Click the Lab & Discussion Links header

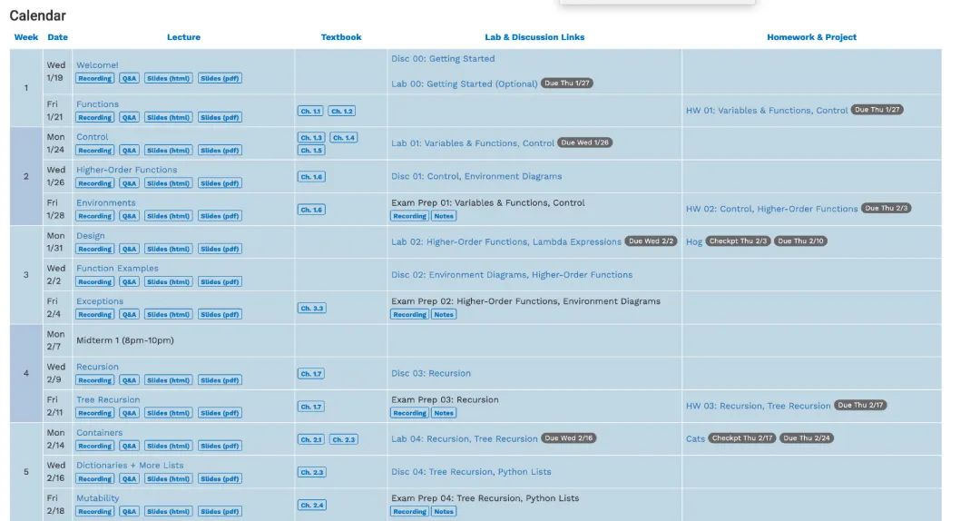pyautogui.click(x=535, y=37)
